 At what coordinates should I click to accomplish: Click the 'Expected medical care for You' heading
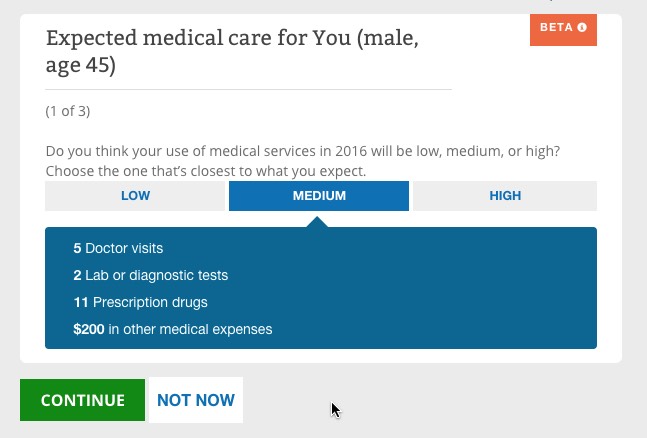(232, 39)
